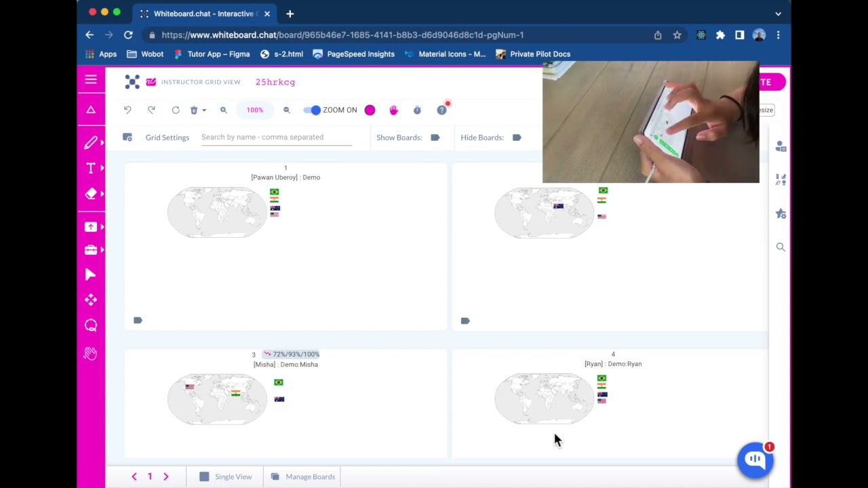Viewport: 868px width, 488px height.
Task: Open Pawan Uberoy's Demo board thumbnail
Action: 217,212
